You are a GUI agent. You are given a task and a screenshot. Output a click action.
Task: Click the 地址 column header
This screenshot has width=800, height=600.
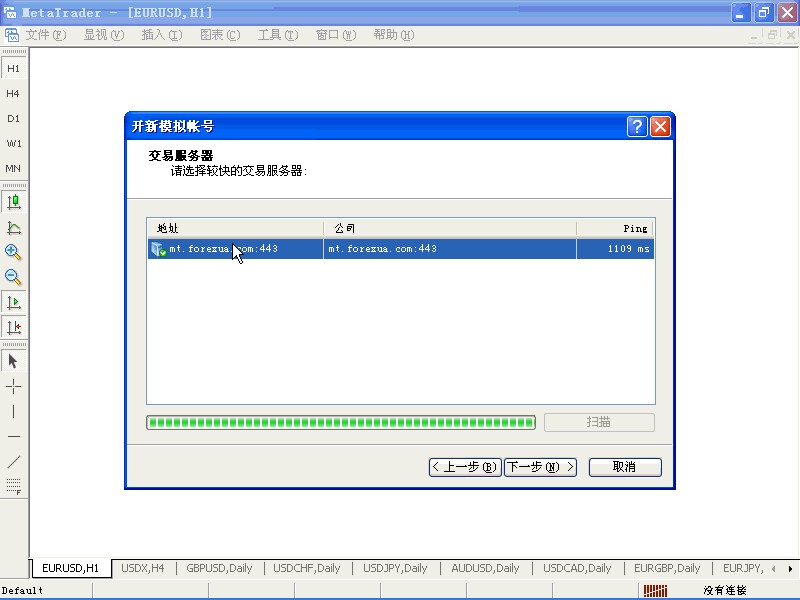point(235,228)
